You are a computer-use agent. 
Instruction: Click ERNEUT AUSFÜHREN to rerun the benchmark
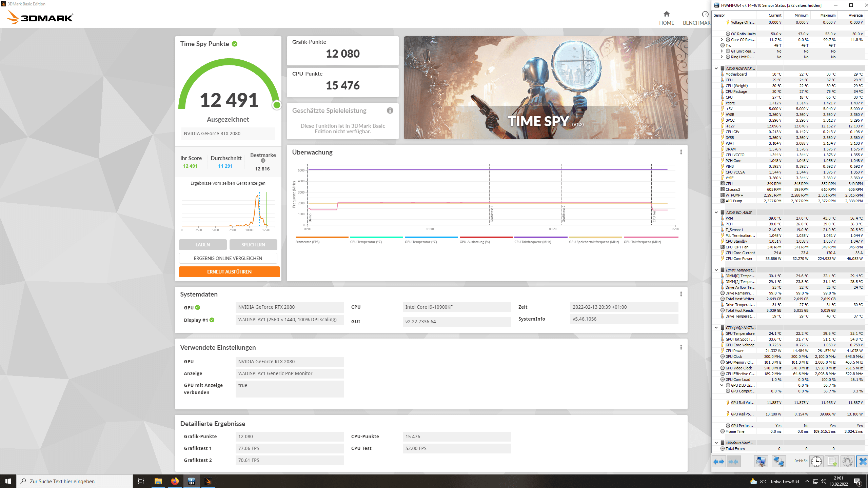pos(230,272)
